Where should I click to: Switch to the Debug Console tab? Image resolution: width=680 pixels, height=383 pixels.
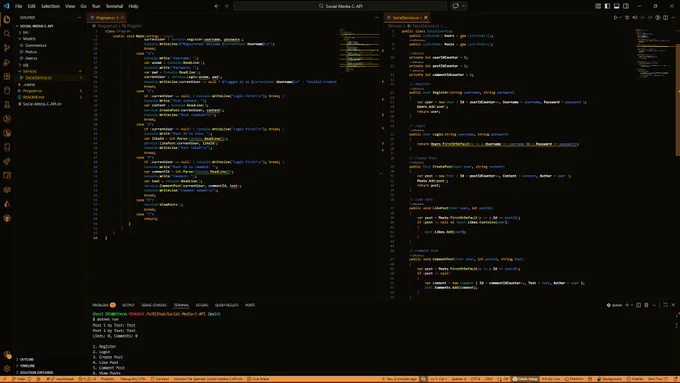(x=154, y=305)
